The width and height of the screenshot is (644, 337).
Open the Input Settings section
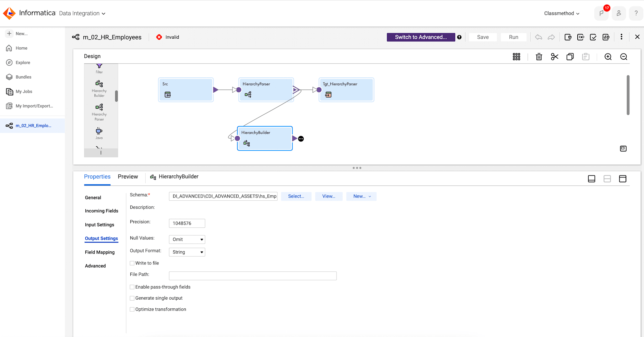99,225
